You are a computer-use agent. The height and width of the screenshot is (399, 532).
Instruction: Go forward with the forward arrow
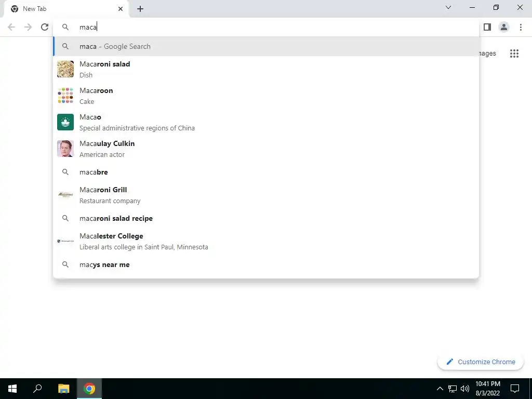click(x=28, y=27)
